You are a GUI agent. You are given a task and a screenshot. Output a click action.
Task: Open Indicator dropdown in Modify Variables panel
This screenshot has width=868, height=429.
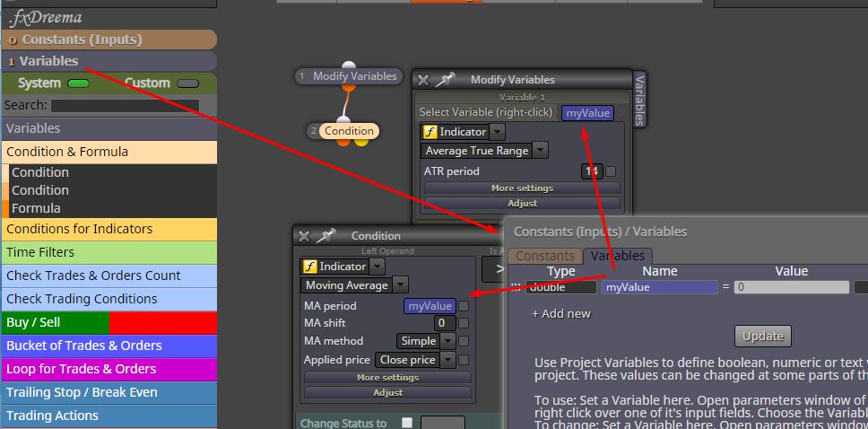[x=498, y=132]
